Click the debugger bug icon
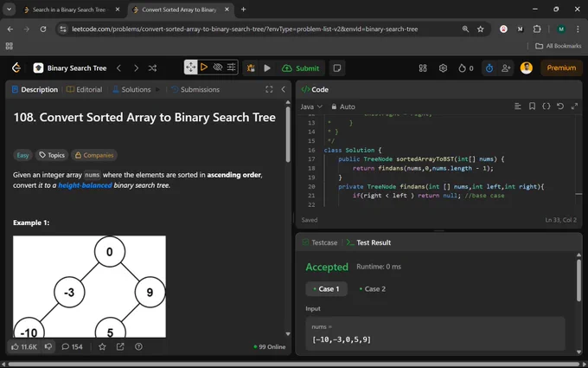588x368 pixels. pyautogui.click(x=251, y=68)
